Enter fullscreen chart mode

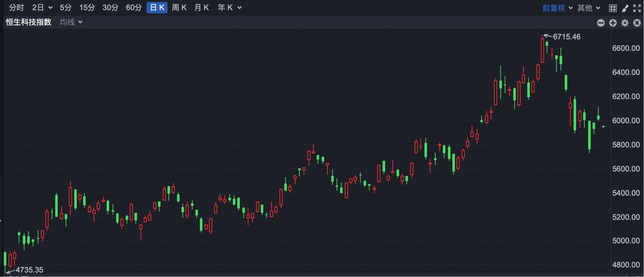[x=637, y=8]
